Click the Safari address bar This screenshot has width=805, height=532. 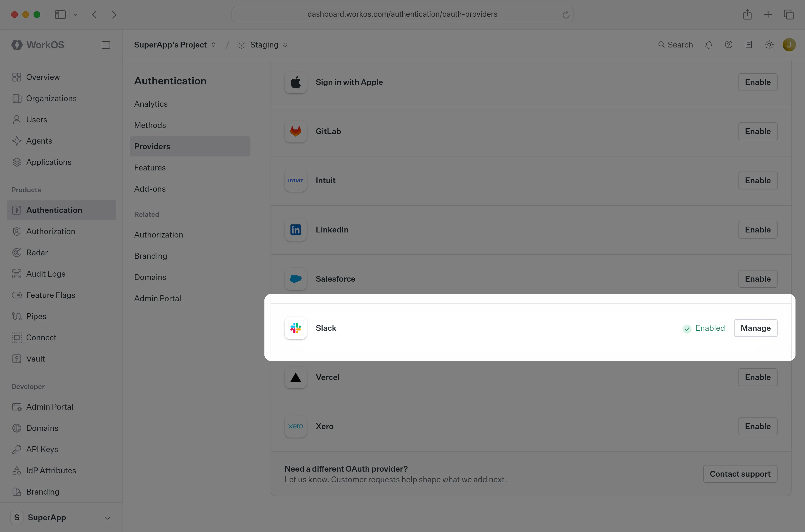[402, 14]
